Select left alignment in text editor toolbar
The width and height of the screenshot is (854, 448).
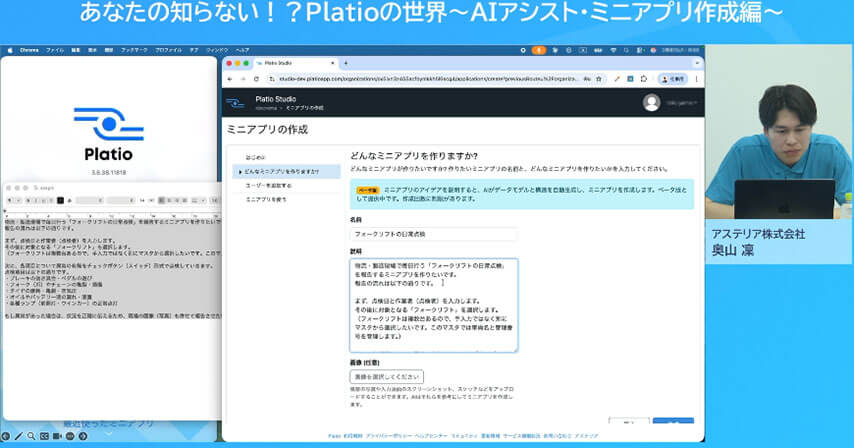[162, 201]
